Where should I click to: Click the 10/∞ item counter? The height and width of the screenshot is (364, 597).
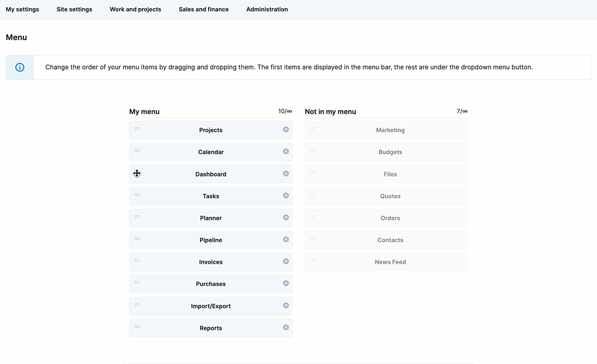coord(285,111)
